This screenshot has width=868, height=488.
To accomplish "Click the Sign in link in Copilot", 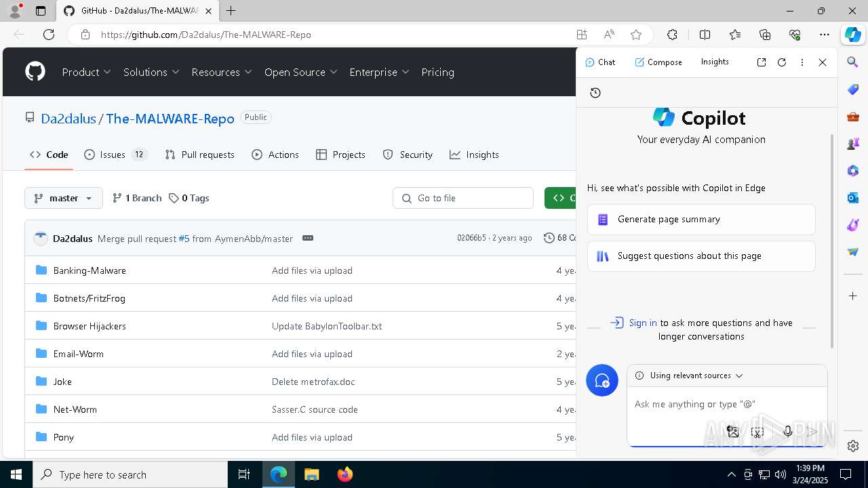I will point(643,323).
